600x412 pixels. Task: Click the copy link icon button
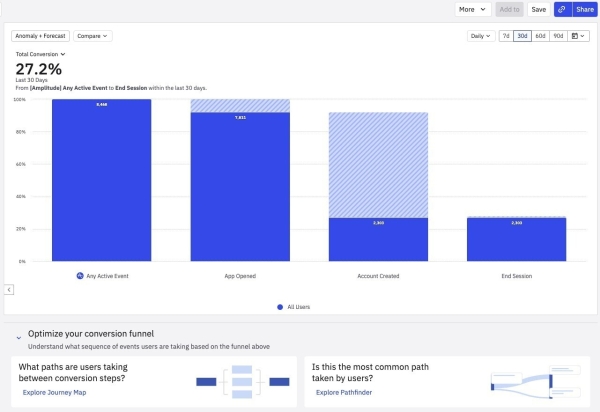point(562,9)
